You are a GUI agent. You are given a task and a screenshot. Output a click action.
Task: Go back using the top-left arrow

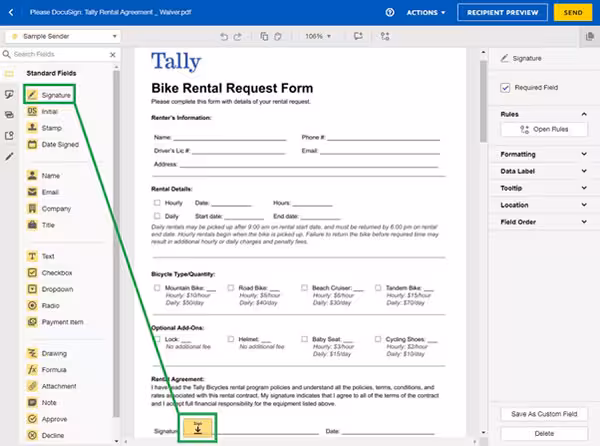(11, 12)
